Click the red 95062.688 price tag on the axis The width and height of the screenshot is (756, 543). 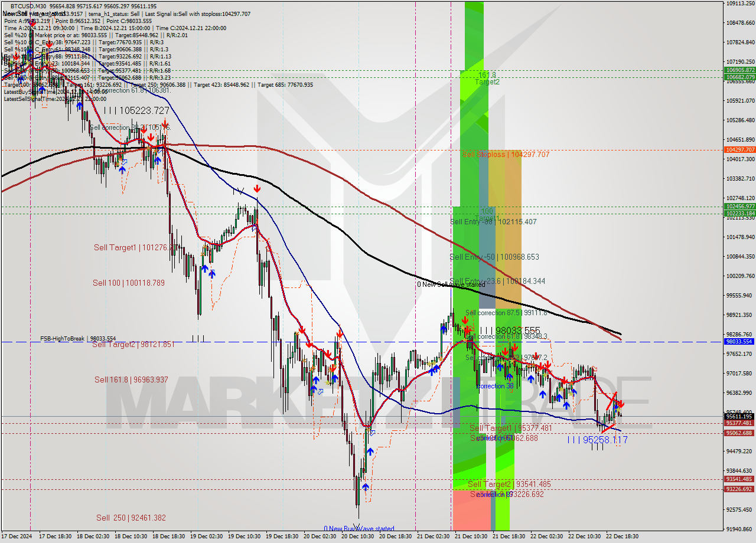coord(740,433)
